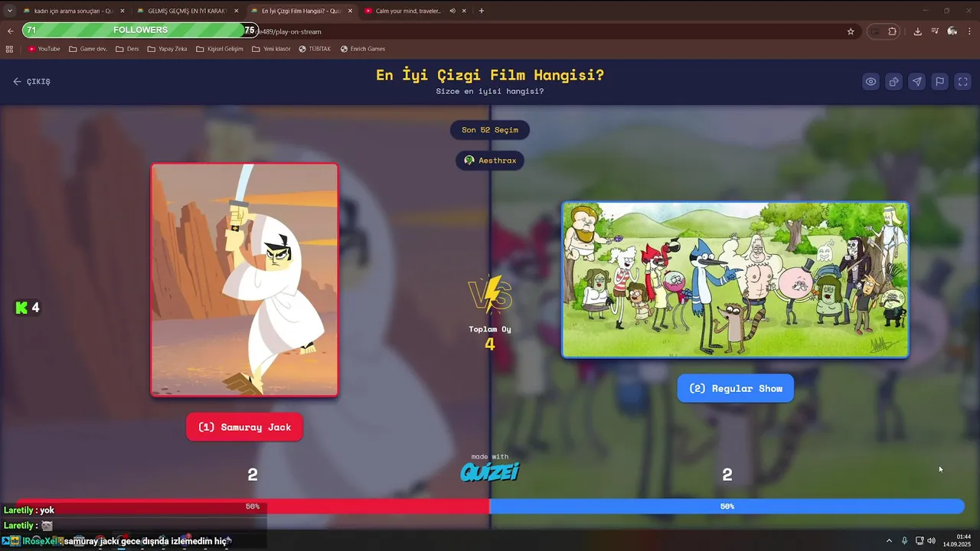980x551 pixels.
Task: Enter fullscreen with the expand icon
Action: tap(963, 82)
